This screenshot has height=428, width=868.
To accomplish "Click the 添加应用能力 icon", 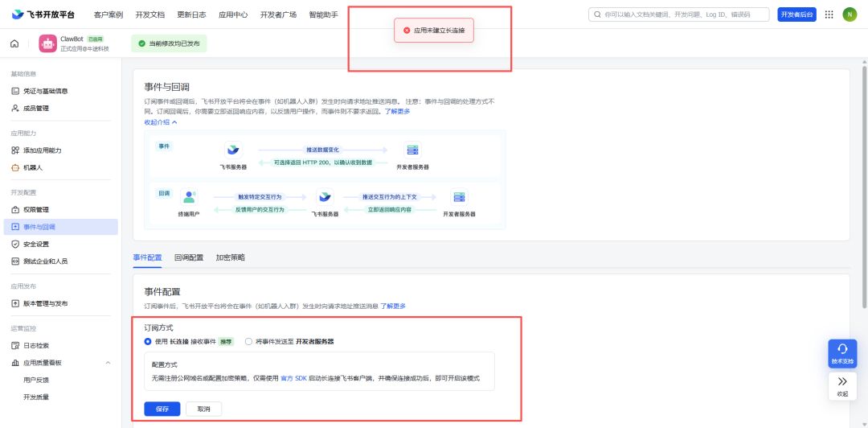I will [x=15, y=150].
